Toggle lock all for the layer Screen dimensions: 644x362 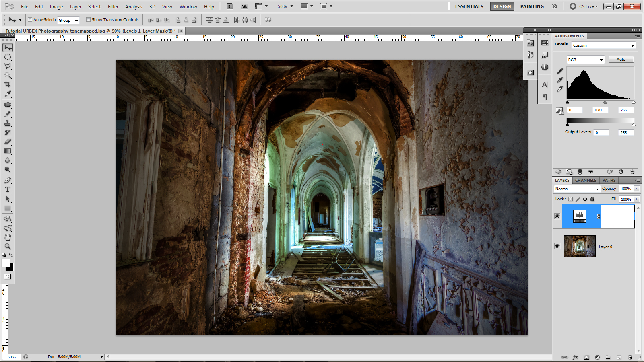click(x=592, y=199)
